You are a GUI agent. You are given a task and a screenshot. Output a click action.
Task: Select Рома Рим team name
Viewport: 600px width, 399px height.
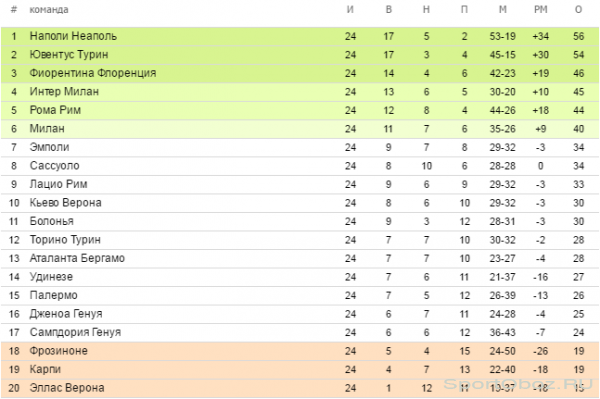(x=55, y=110)
